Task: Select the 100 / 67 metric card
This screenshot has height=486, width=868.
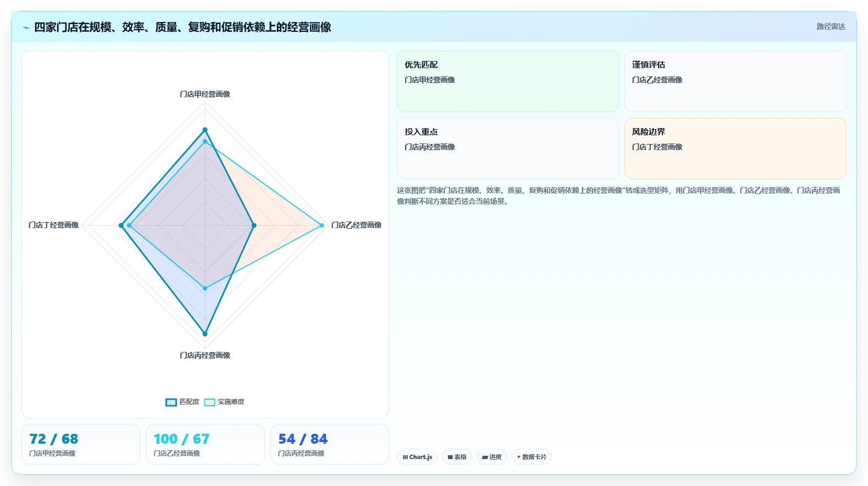Action: (x=205, y=444)
